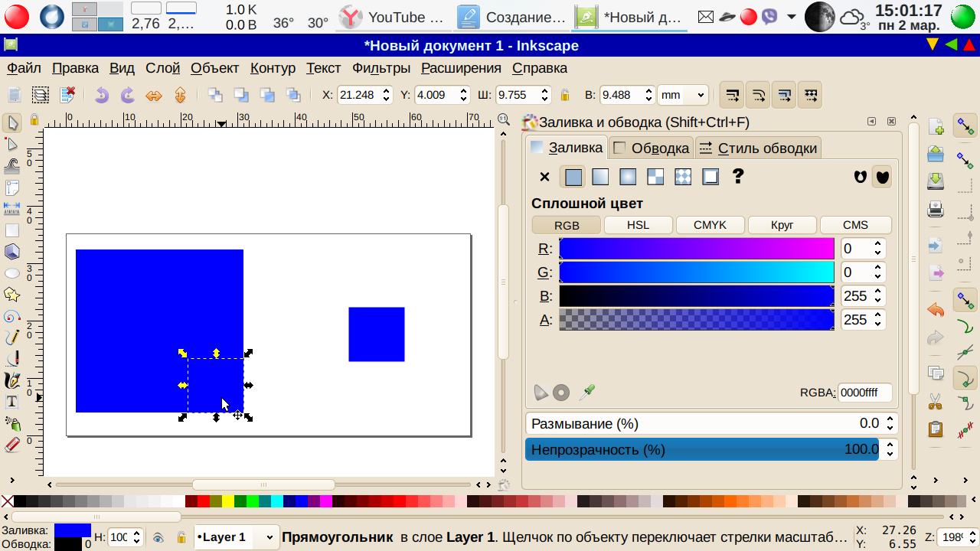Image resolution: width=980 pixels, height=551 pixels.
Task: Click the color picker eyedropper icon
Action: pos(586,393)
